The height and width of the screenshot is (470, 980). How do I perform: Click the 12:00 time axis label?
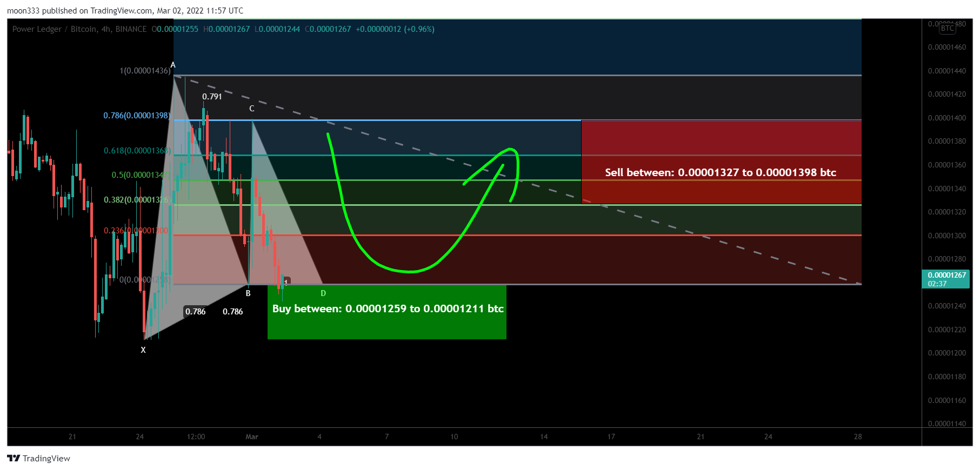196,437
